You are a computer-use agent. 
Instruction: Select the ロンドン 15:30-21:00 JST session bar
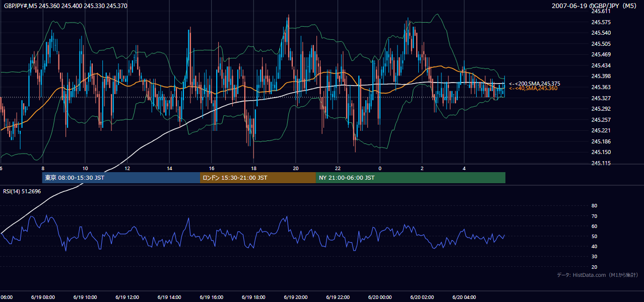tap(258, 178)
